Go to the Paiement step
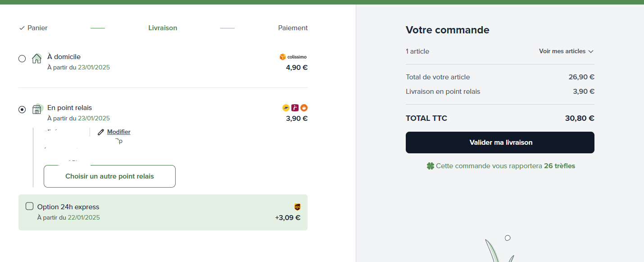The width and height of the screenshot is (644, 262). point(293,28)
